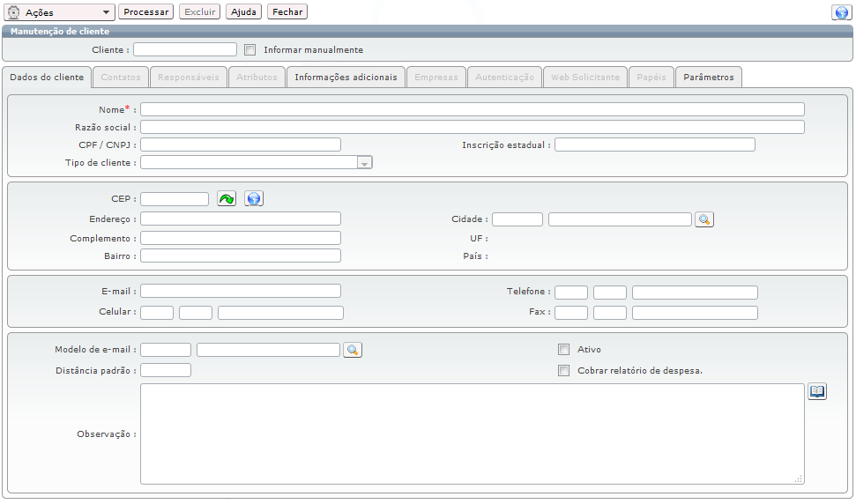
Task: Select the Dados do cliente tab
Action: 47,78
